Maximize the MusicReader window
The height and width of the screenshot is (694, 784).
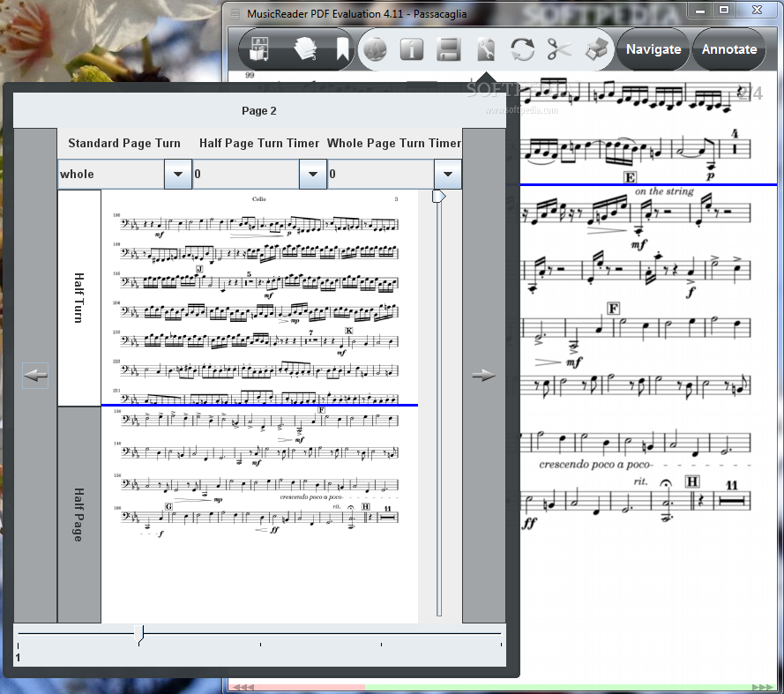[x=724, y=11]
